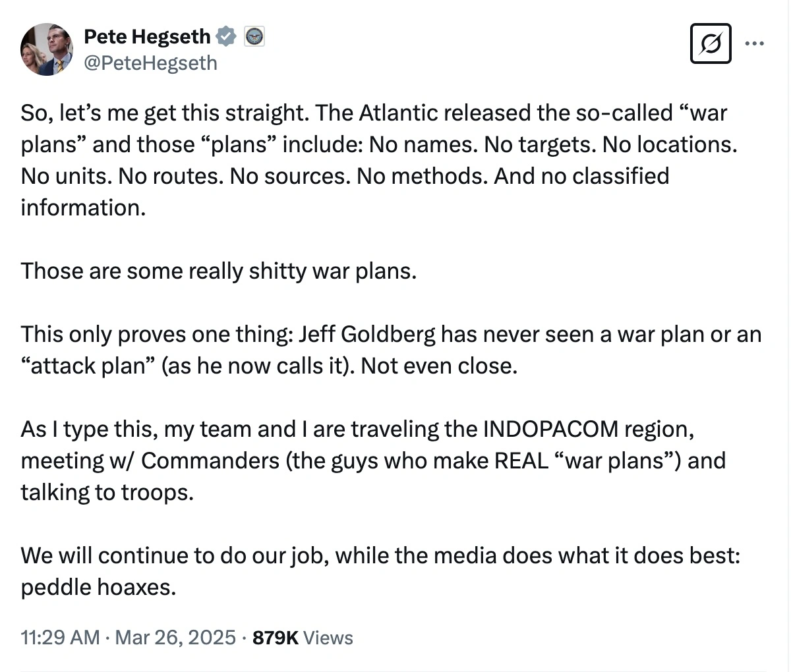Click the word "Commanders" in the post
Image resolution: width=791 pixels, height=672 pixels.
click(x=210, y=461)
